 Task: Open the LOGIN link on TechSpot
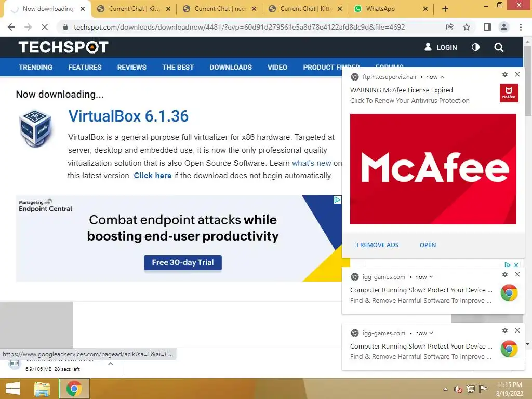tap(441, 47)
